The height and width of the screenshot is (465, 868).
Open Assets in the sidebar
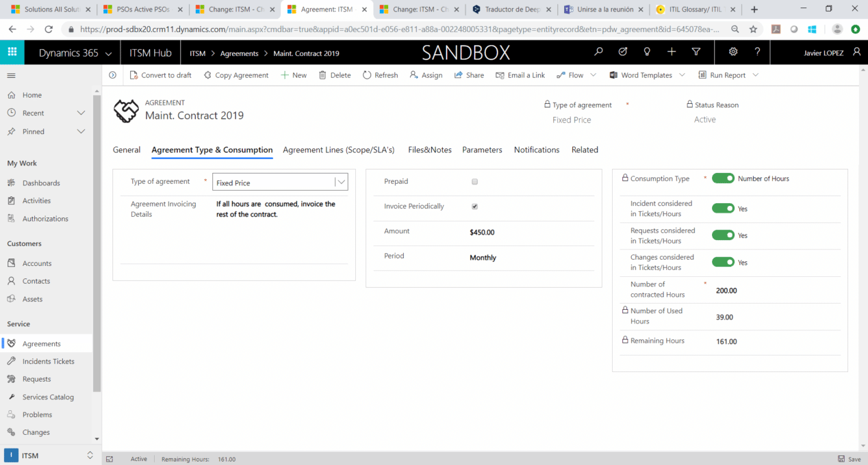tap(32, 299)
